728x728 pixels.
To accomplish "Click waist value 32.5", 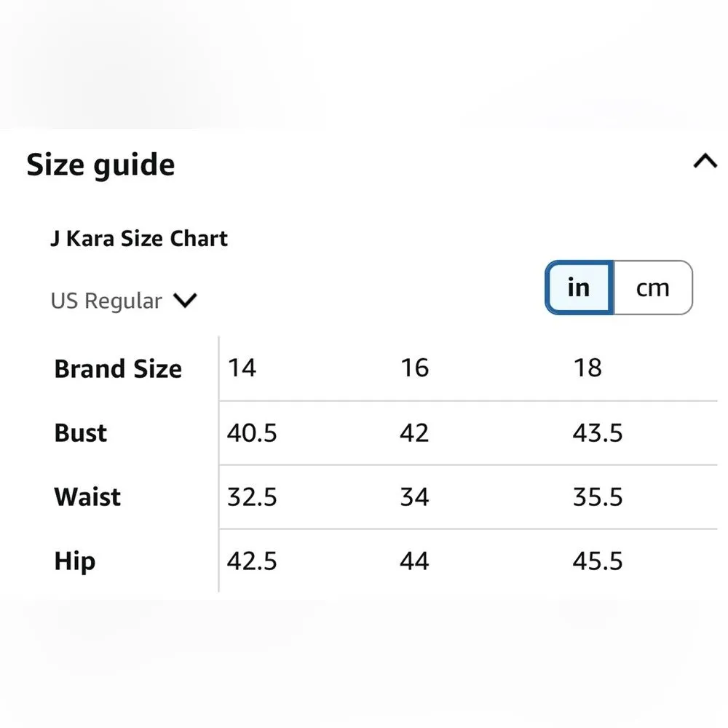I will (252, 497).
